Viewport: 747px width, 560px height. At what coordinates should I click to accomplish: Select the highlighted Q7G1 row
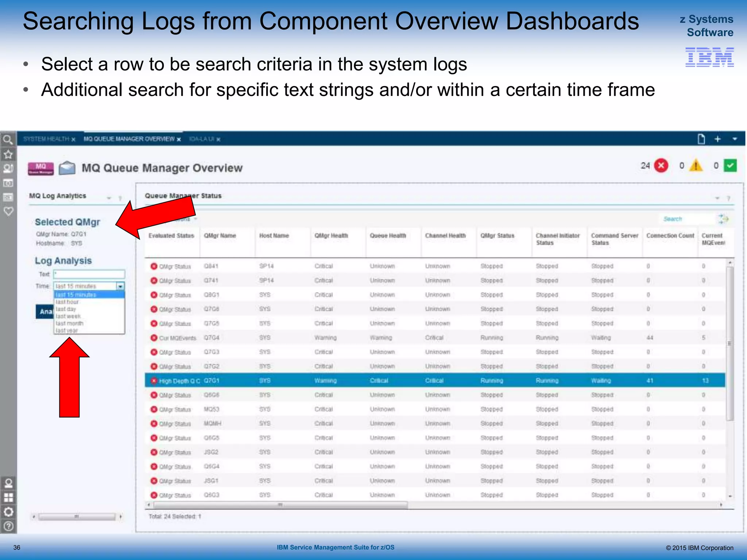tap(435, 381)
